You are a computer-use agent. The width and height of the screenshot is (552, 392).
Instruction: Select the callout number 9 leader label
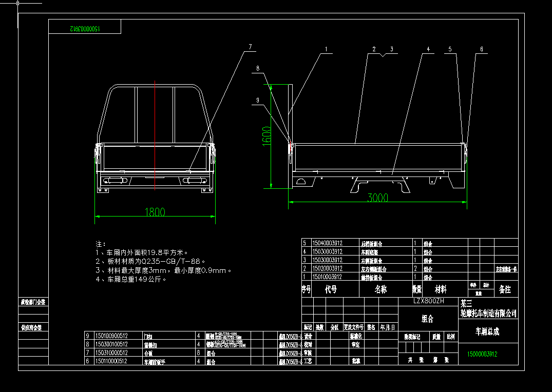(x=258, y=100)
